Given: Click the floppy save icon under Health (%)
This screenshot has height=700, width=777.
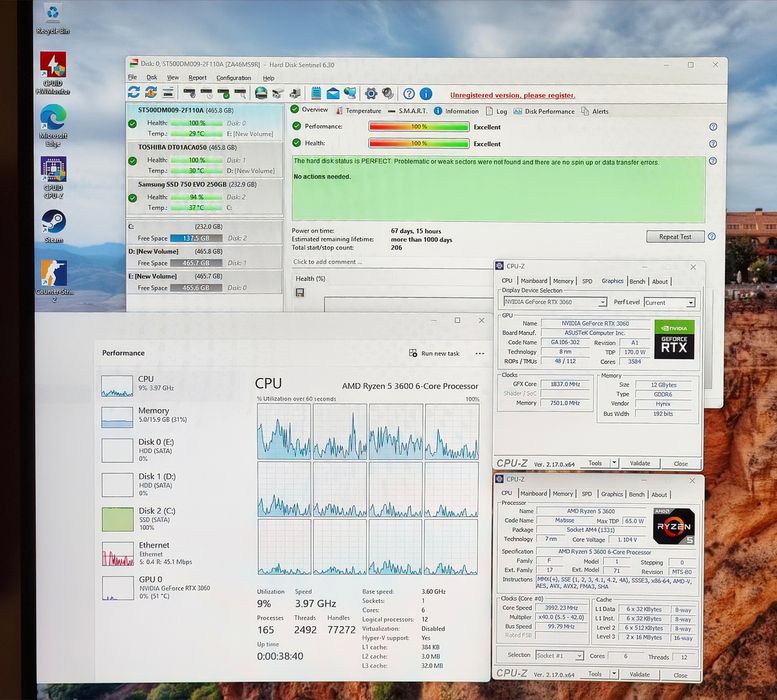Looking at the screenshot, I should (300, 292).
